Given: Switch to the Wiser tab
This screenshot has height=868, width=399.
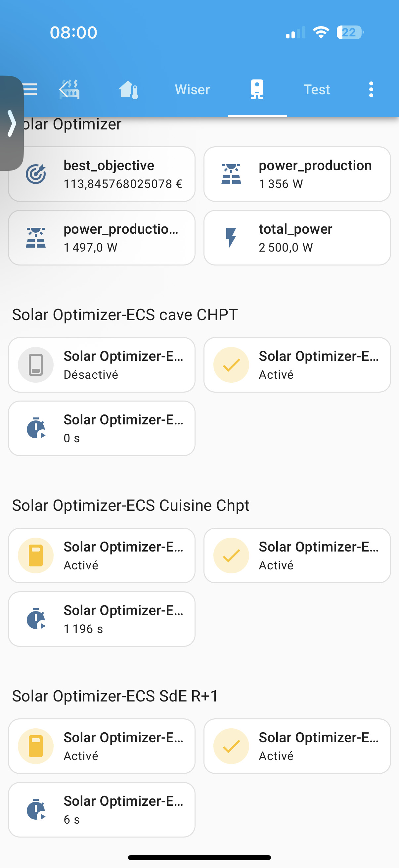Looking at the screenshot, I should [x=192, y=90].
